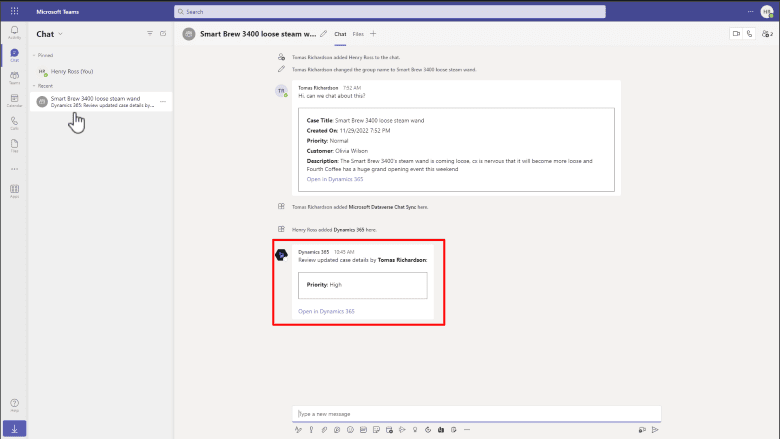Click the Tomas Richardson sender name
The height and width of the screenshot is (439, 780).
tap(318, 88)
